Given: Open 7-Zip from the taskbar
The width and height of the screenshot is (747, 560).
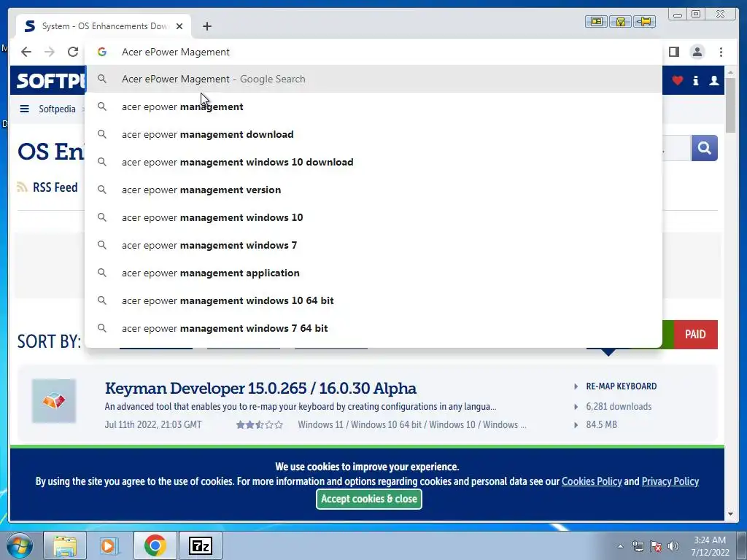Looking at the screenshot, I should coord(200,545).
